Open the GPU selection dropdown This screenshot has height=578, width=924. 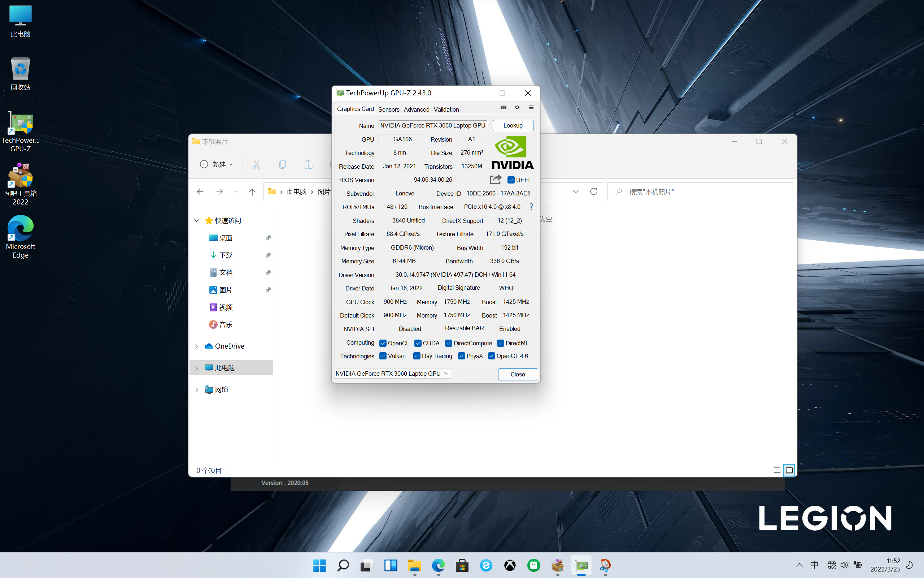point(392,374)
